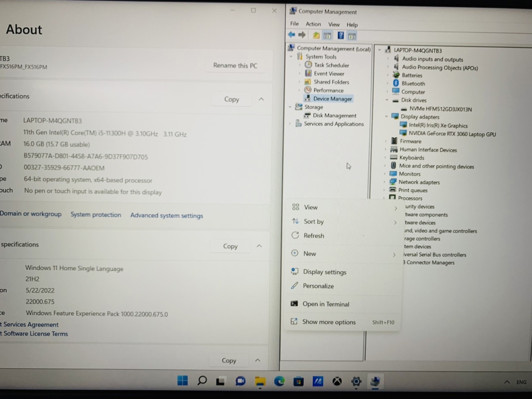Viewport: 532px width, 399px height.
Task: Select Event Viewer in the console tree
Action: tap(329, 73)
